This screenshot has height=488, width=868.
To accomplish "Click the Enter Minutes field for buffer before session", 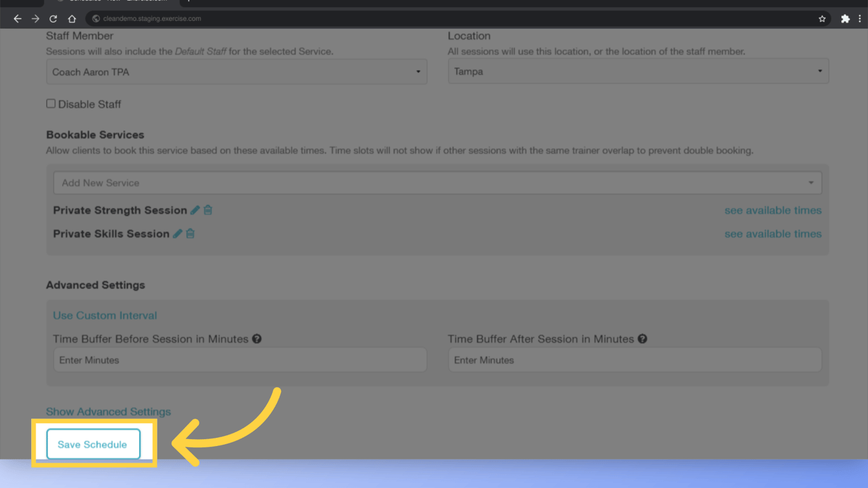I will [240, 360].
